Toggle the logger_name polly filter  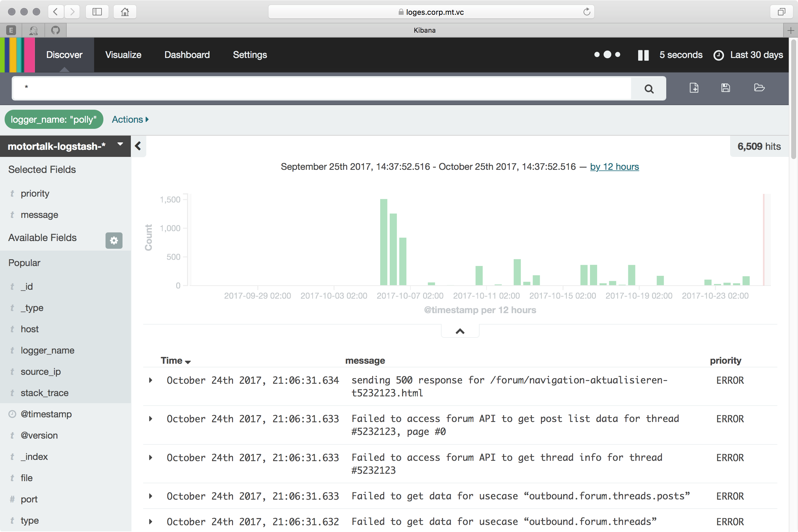[x=54, y=119]
